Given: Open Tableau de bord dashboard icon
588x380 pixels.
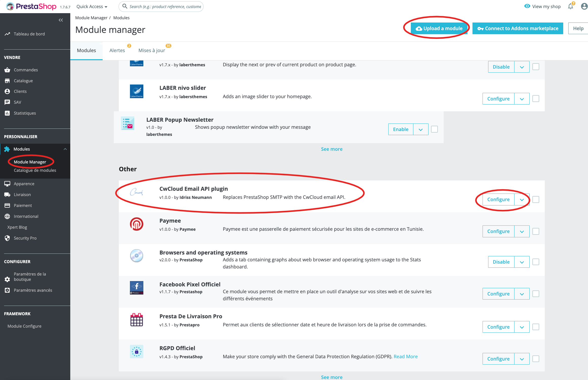Looking at the screenshot, I should click(8, 33).
